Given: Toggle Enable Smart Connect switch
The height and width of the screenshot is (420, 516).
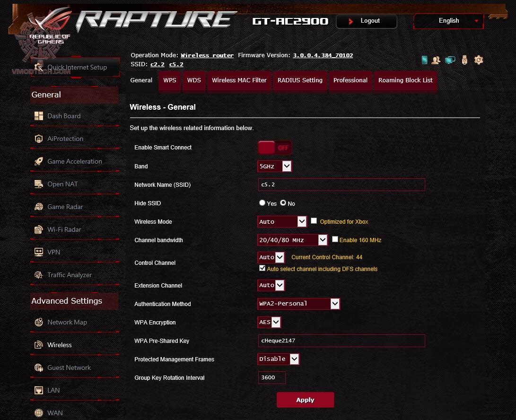Looking at the screenshot, I should click(x=275, y=148).
